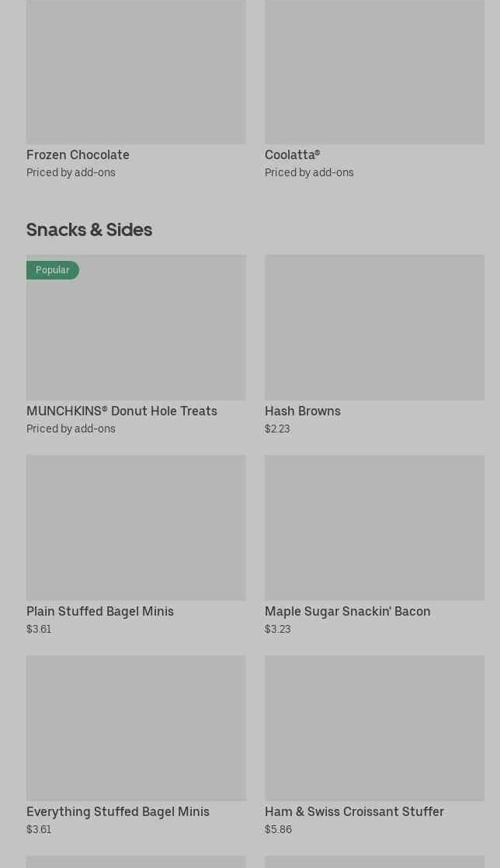Click the Ham & Swiss Croissant Stuffer image
This screenshot has width=500, height=868.
[374, 727]
